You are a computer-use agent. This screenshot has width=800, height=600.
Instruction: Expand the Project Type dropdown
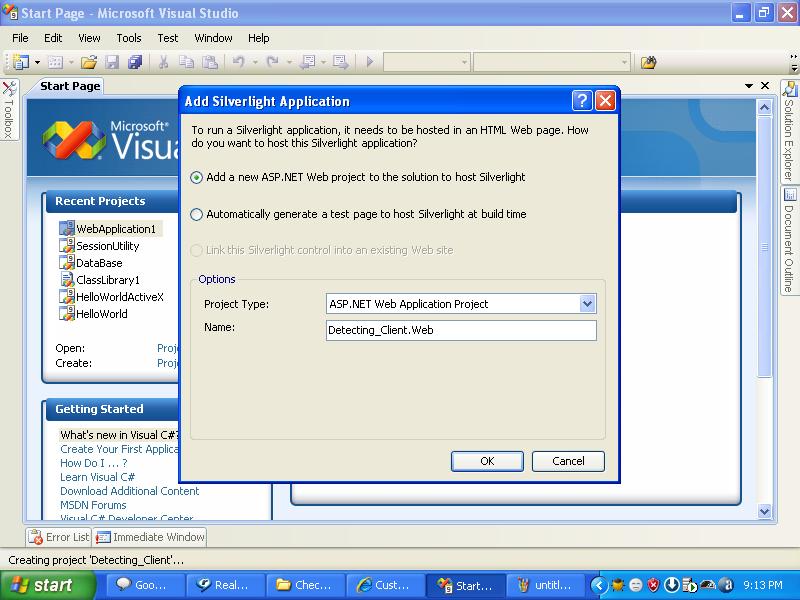[x=587, y=304]
